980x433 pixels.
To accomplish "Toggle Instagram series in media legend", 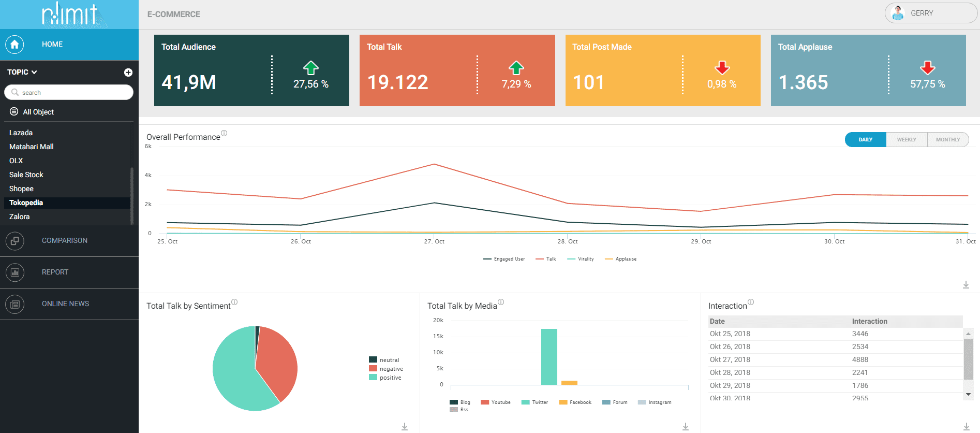I will coord(655,402).
